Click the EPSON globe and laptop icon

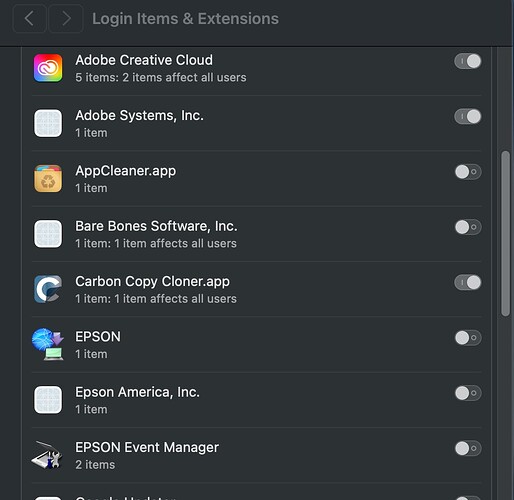pos(48,344)
